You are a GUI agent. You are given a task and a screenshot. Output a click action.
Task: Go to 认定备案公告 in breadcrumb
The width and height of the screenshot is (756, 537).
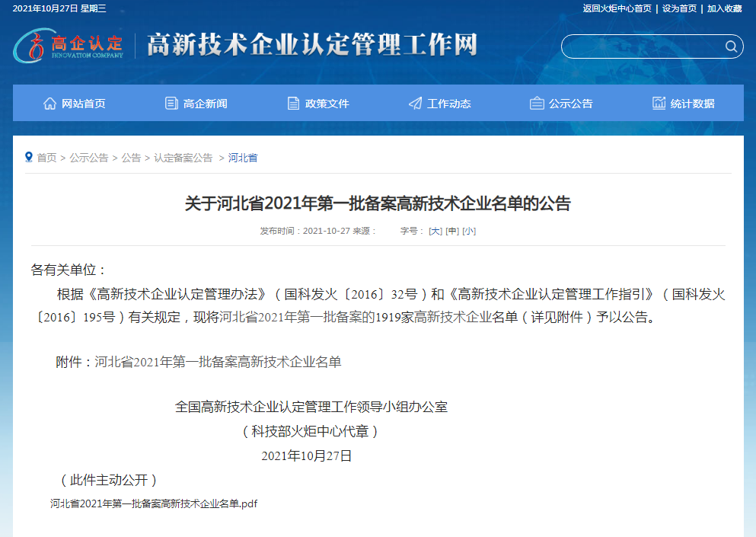[x=183, y=158]
